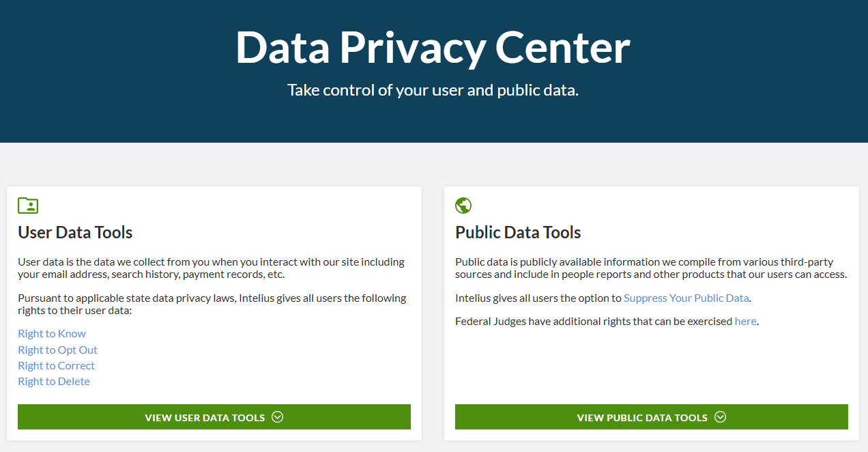Expand chevron beside View Public Data Tools
This screenshot has width=868, height=452.
click(x=721, y=417)
